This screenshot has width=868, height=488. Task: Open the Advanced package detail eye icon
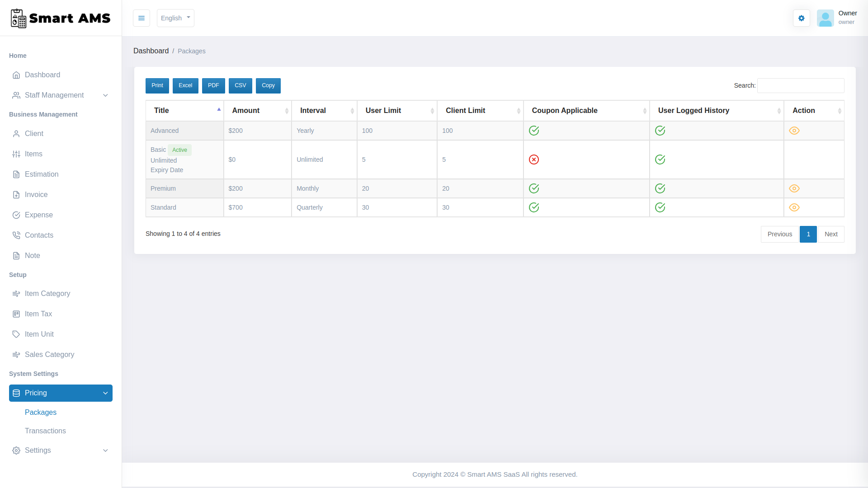(795, 131)
